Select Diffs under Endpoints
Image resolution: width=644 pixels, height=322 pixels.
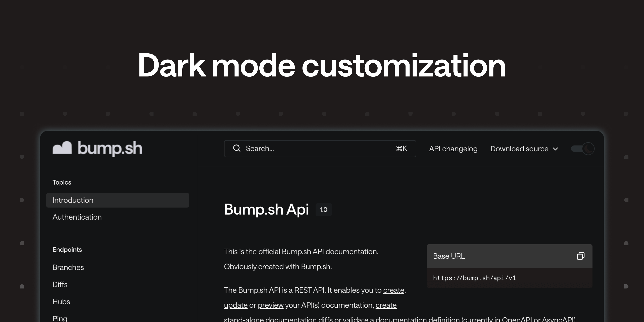coord(60,284)
